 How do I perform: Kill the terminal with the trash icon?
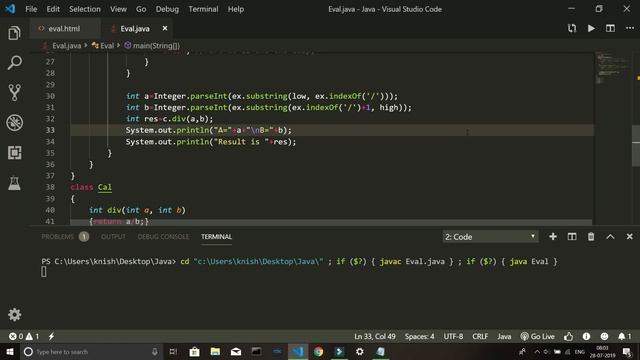(591, 237)
